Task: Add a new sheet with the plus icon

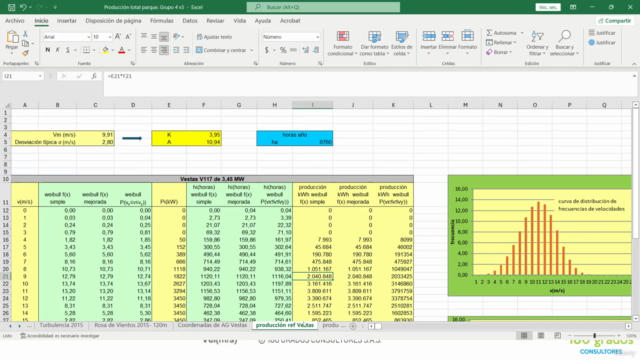Action: [x=353, y=326]
